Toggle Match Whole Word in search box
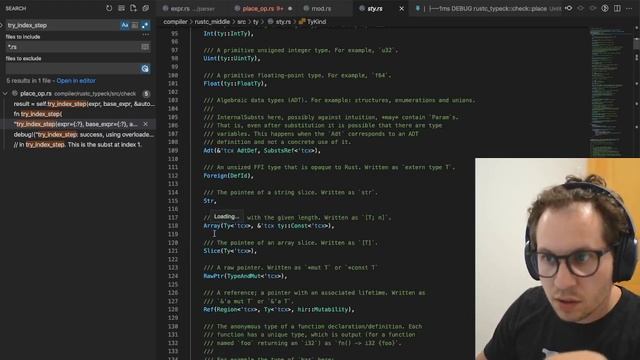Screen dimensions: 640x360 (x=135, y=25)
